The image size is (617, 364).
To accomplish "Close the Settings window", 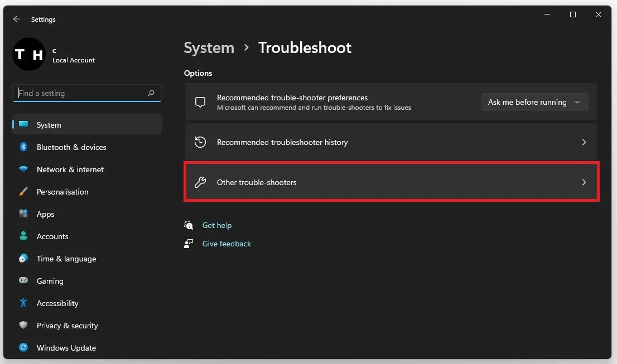I will (599, 14).
